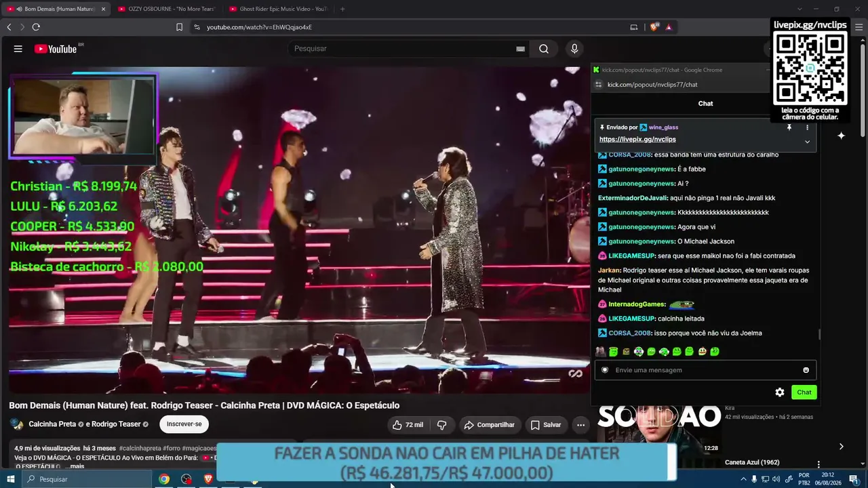Open Brave browser from the taskbar
The height and width of the screenshot is (488, 868).
[x=208, y=479]
